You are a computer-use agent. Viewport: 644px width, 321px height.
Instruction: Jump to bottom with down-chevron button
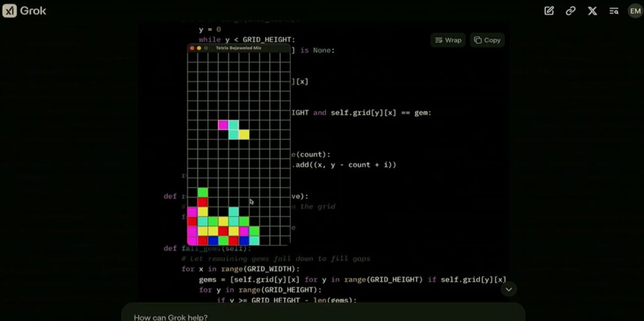click(x=508, y=289)
